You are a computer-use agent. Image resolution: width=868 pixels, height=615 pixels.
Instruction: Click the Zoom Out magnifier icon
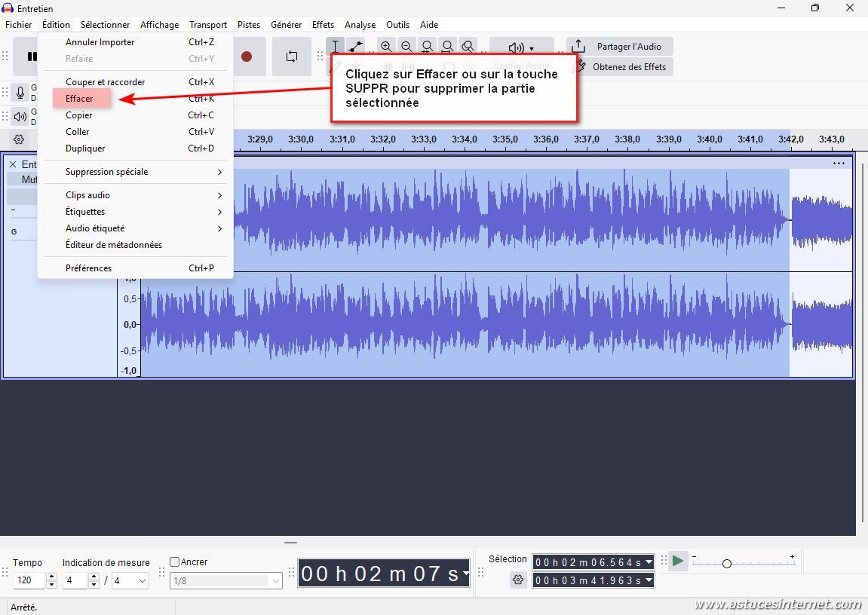[x=406, y=47]
